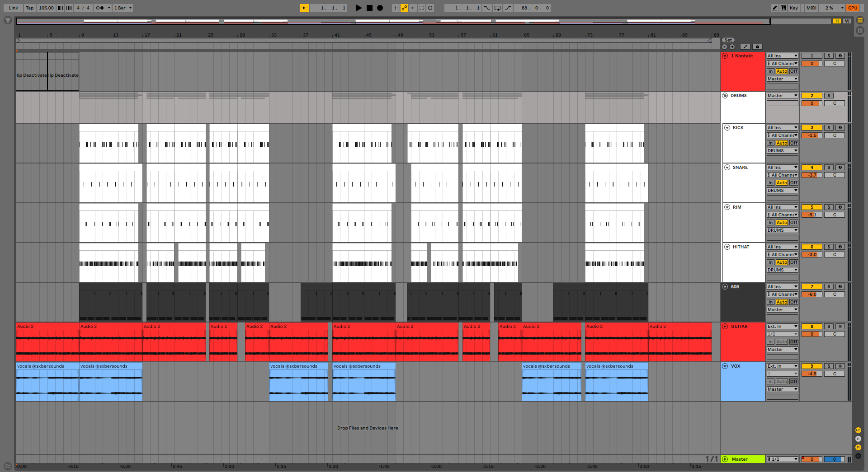Image resolution: width=868 pixels, height=472 pixels.
Task: Switch to Session View icon
Action: (x=860, y=30)
